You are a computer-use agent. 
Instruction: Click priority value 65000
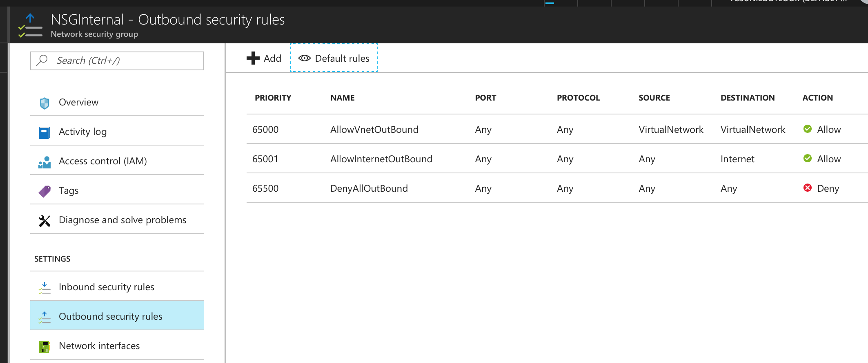pyautogui.click(x=265, y=130)
